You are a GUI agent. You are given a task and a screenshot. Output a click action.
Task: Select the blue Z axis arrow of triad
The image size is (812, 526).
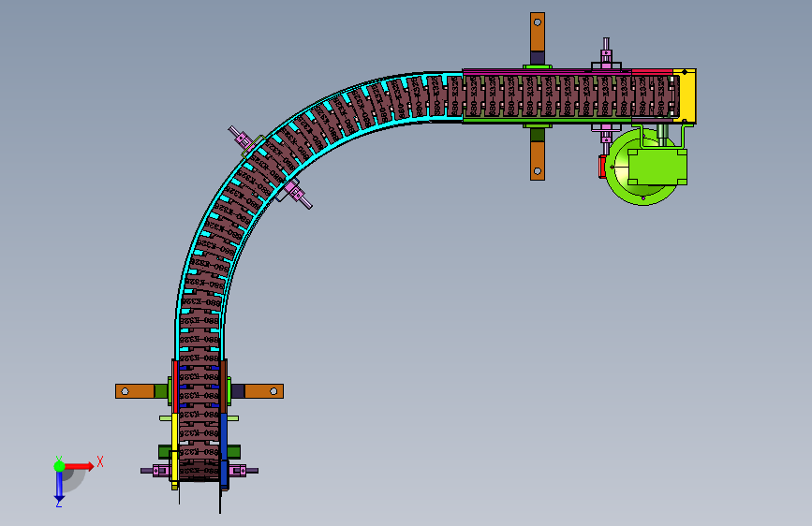click(59, 487)
